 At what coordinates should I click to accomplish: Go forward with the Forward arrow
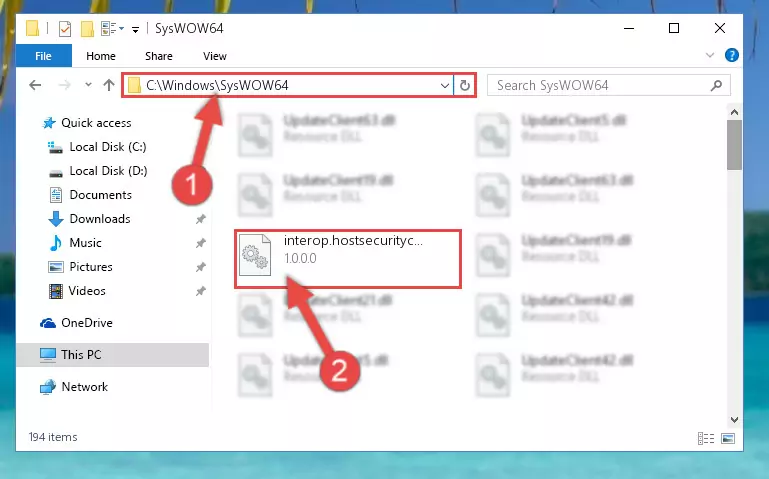tap(64, 85)
